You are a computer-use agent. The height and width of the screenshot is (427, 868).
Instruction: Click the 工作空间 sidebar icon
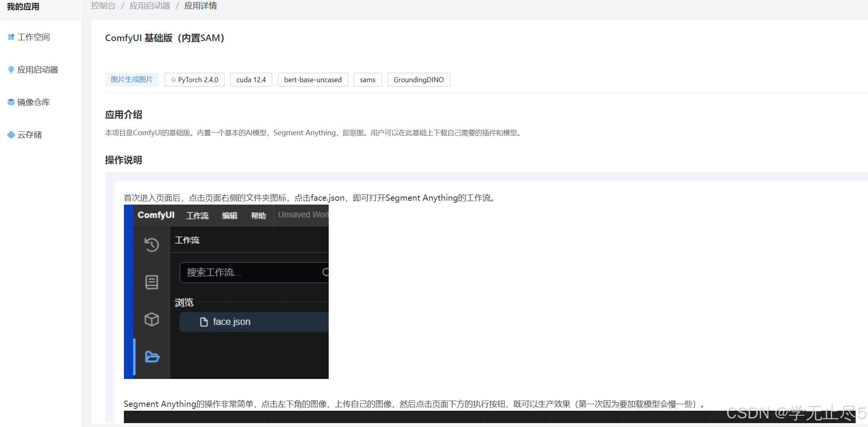point(11,37)
